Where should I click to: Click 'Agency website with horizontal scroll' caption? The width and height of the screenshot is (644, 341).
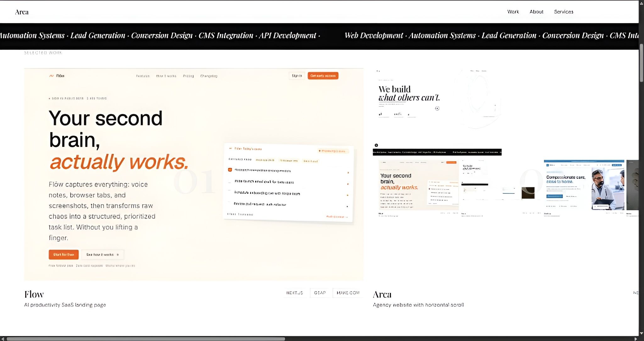point(418,305)
